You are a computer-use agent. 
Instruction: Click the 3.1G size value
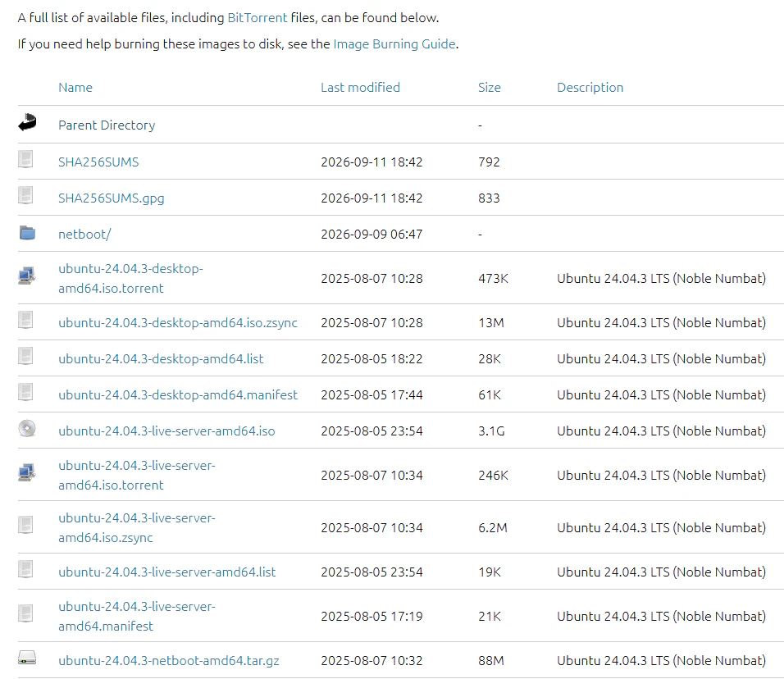tap(491, 431)
